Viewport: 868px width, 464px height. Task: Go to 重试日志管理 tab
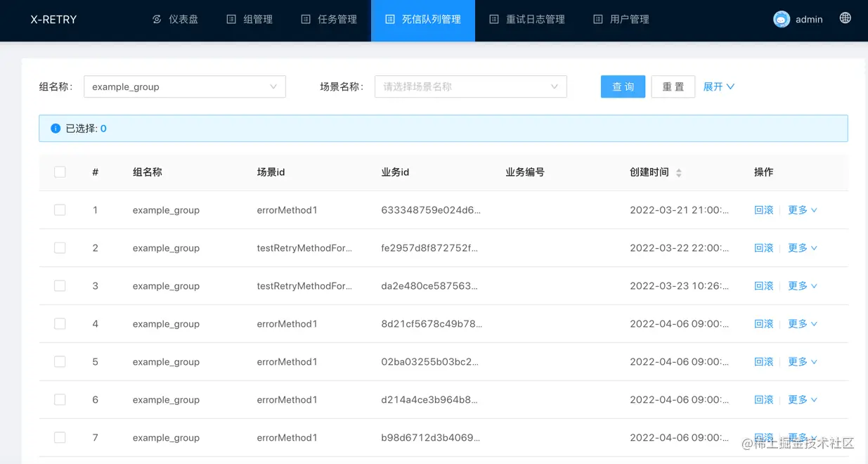coord(527,20)
